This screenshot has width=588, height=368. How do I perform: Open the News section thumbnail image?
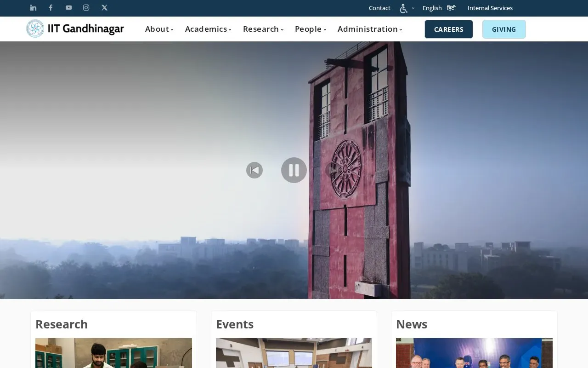474,353
